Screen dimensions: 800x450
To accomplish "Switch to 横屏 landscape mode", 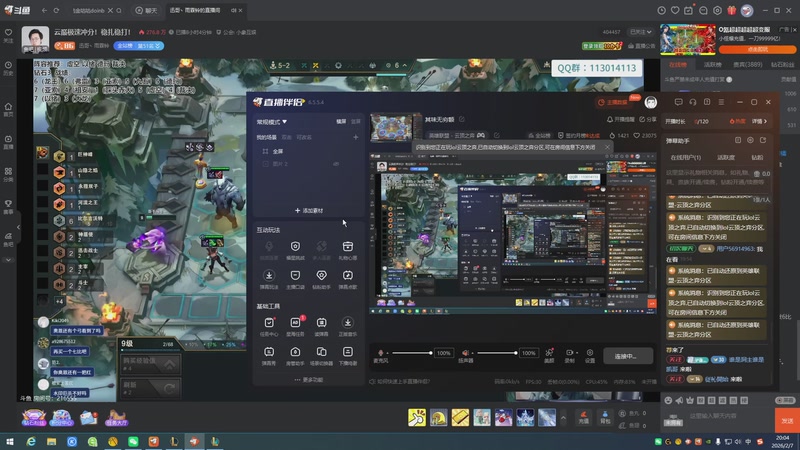I will [341, 121].
